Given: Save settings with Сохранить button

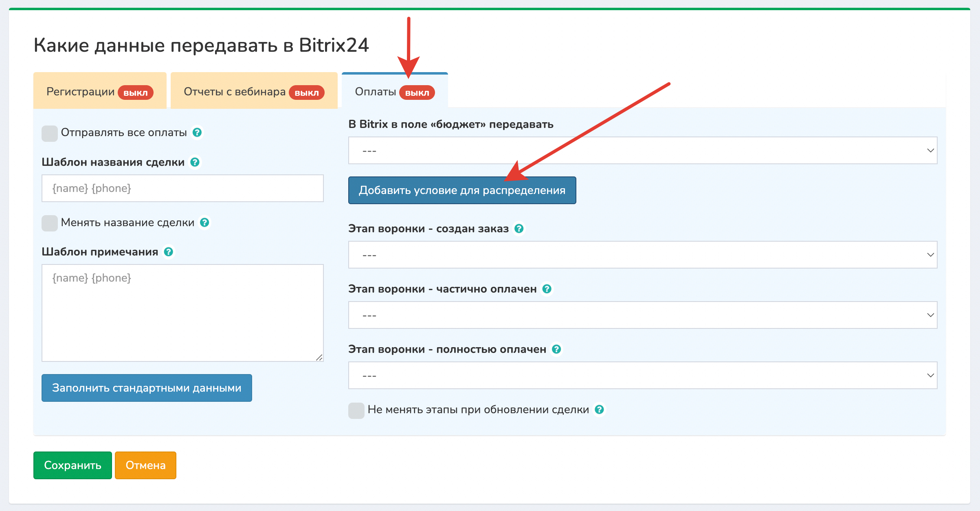Looking at the screenshot, I should point(73,465).
